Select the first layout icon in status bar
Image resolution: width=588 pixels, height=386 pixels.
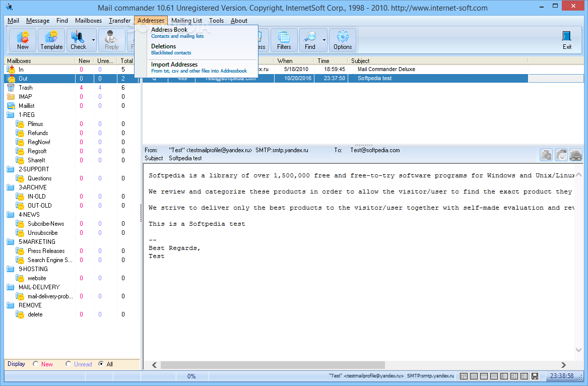[464, 376]
